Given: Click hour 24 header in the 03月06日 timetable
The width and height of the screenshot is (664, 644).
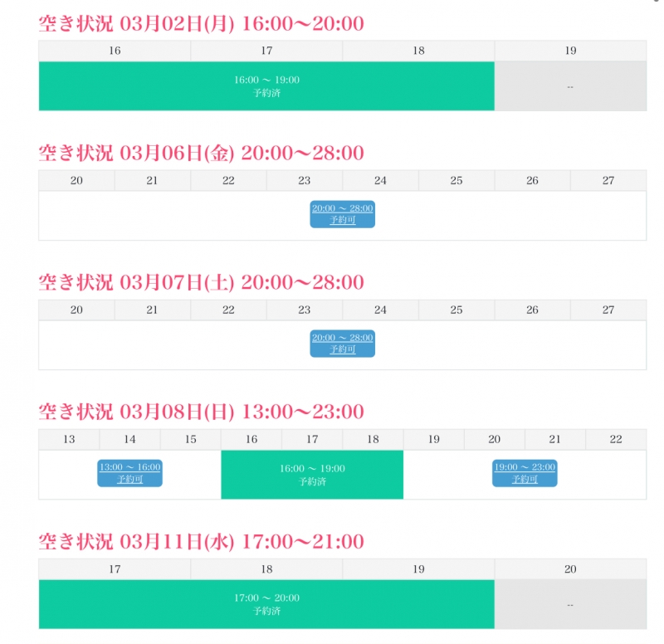Looking at the screenshot, I should coord(380,180).
